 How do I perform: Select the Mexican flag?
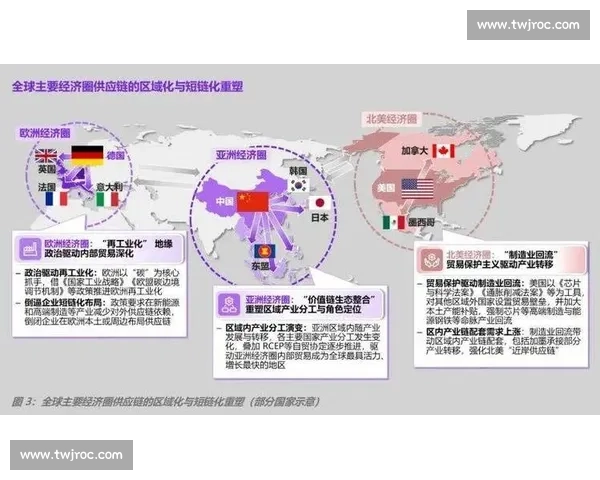click(394, 222)
